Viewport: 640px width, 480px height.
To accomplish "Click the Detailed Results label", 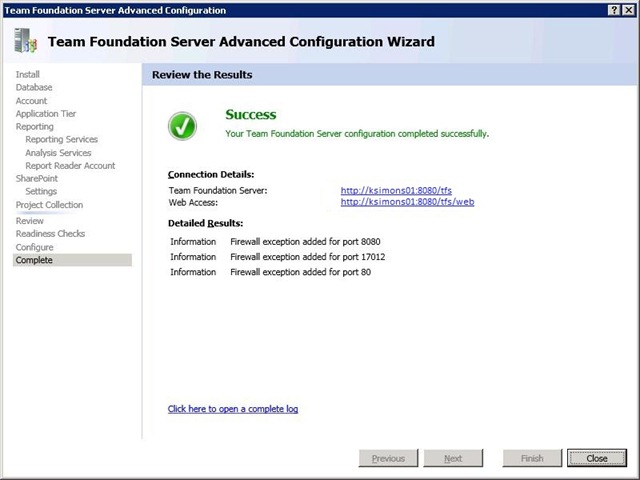I will click(x=205, y=223).
